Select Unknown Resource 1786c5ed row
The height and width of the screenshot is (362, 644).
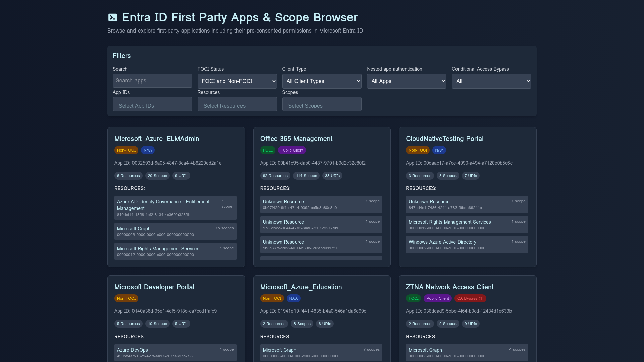pos(321,225)
